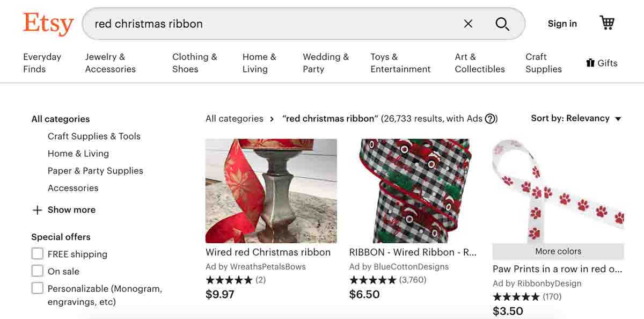Image resolution: width=644 pixels, height=319 pixels.
Task: Enable the FREE shipping filter
Action: (x=37, y=254)
